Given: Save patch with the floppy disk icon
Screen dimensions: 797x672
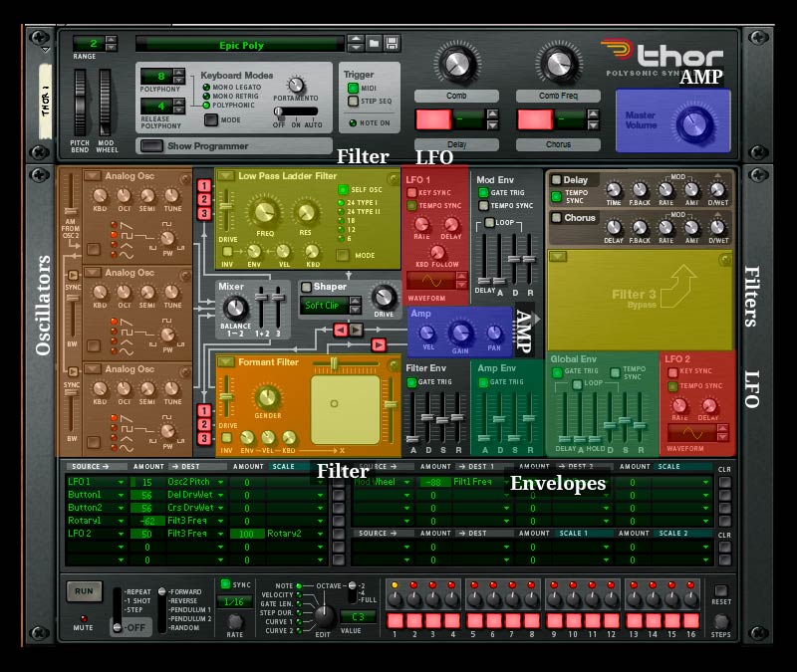Looking at the screenshot, I should click(x=392, y=43).
